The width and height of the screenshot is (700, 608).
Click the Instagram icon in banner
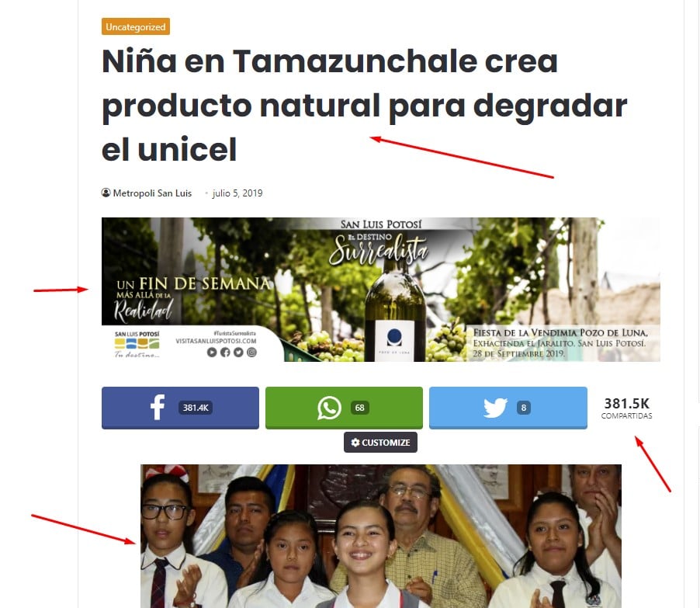point(251,353)
